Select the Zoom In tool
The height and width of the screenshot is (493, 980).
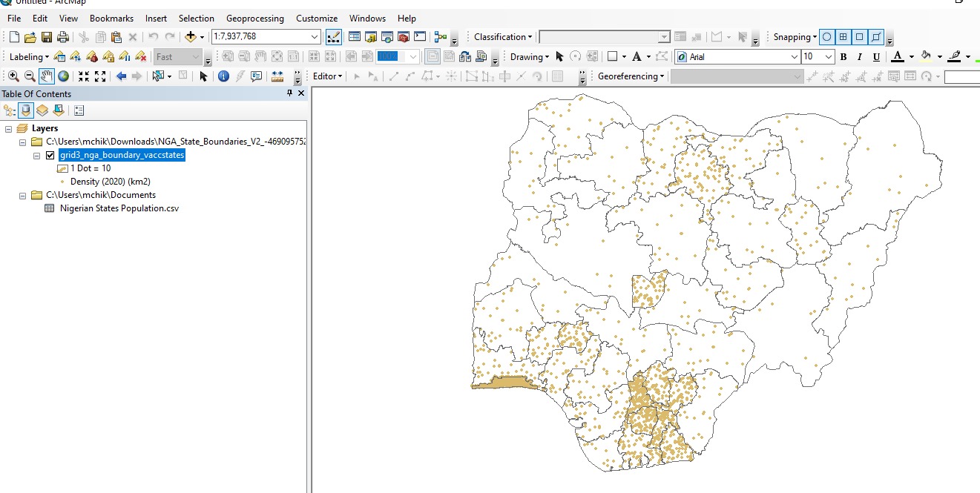point(13,76)
